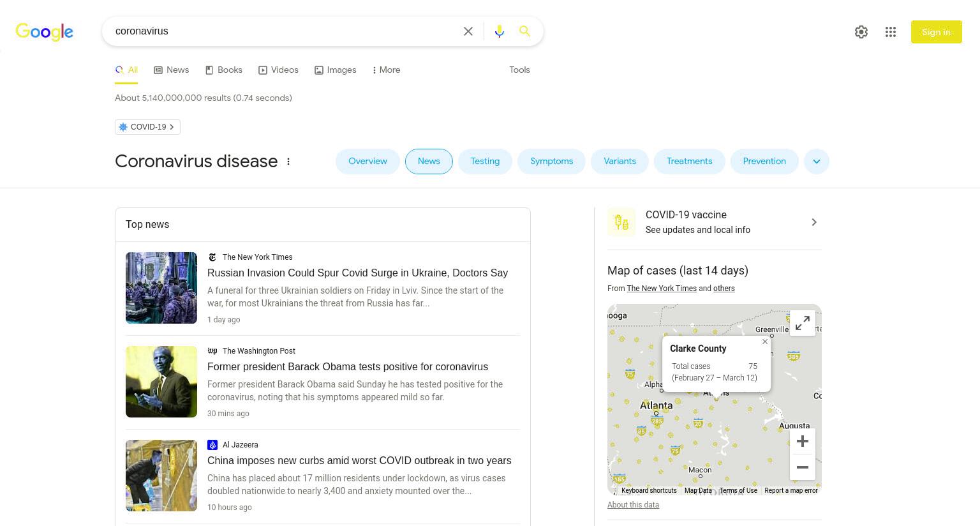Close the Clarke County map popup

(765, 342)
